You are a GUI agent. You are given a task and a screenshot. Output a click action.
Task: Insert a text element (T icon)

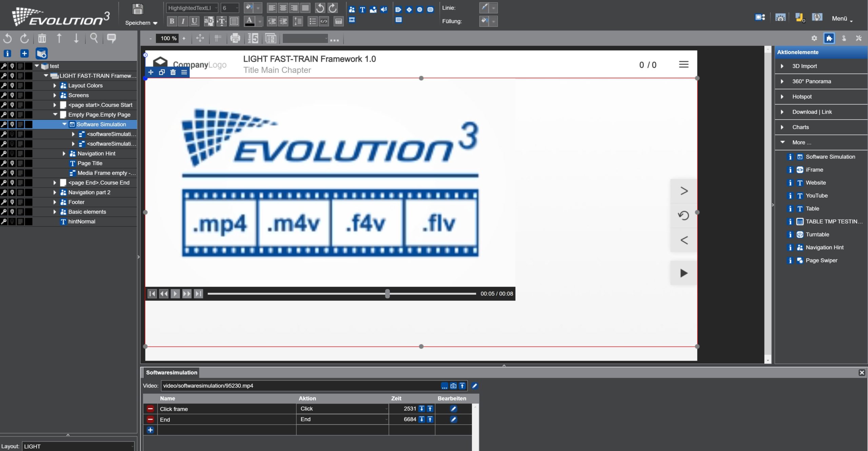(x=362, y=9)
